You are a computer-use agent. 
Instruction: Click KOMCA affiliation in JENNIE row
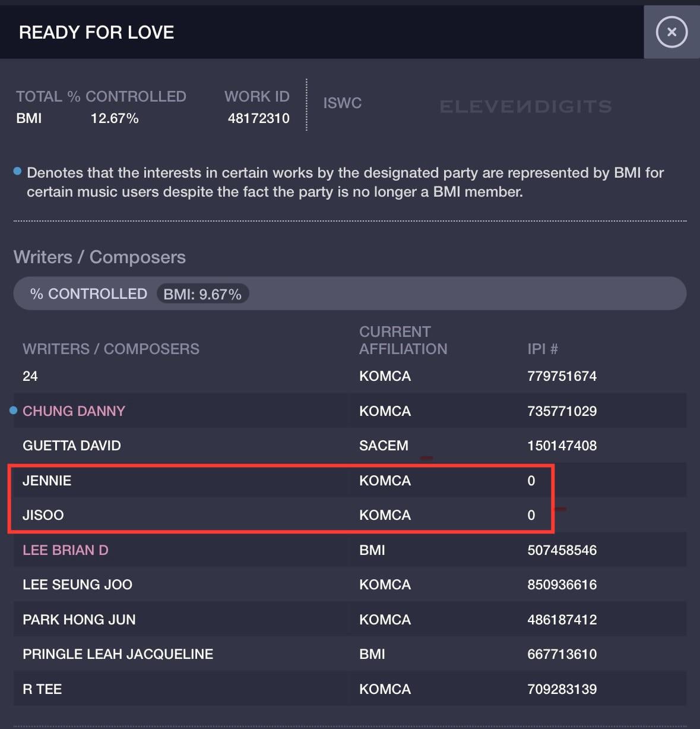[x=385, y=481]
